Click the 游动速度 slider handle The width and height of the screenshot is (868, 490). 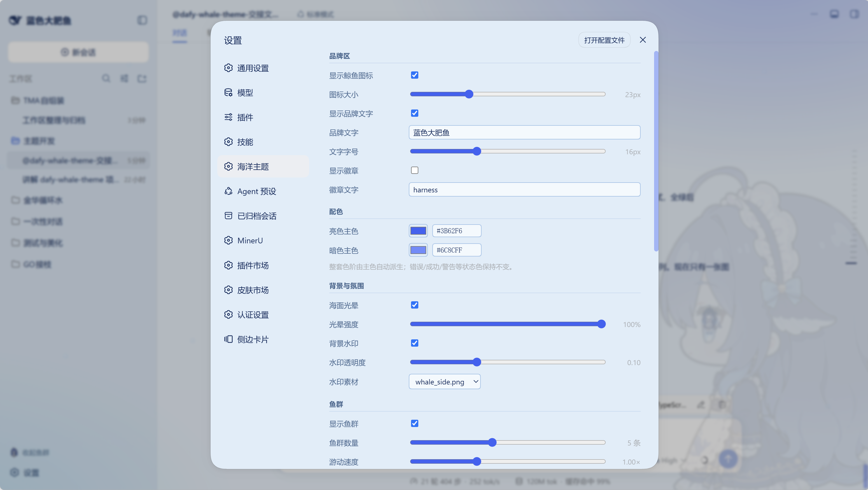point(477,461)
